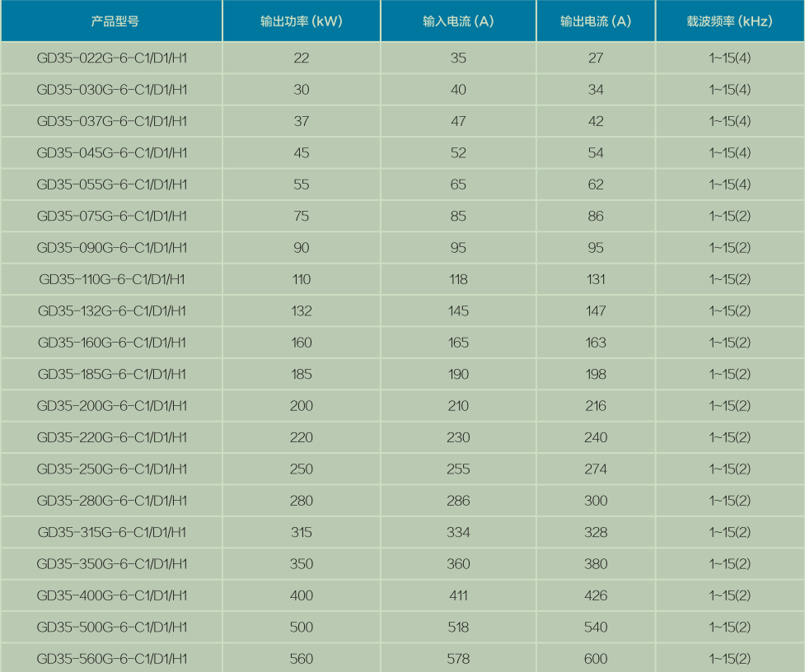The width and height of the screenshot is (805, 672).
Task: Select the output power cell showing 185
Action: [301, 374]
